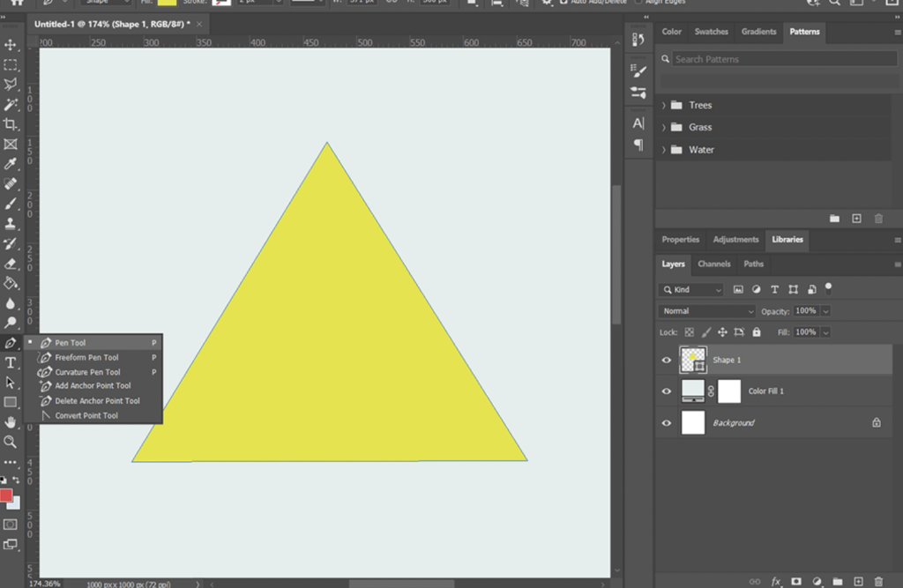The image size is (903, 588).
Task: Hide the Background layer eye icon
Action: [667, 423]
